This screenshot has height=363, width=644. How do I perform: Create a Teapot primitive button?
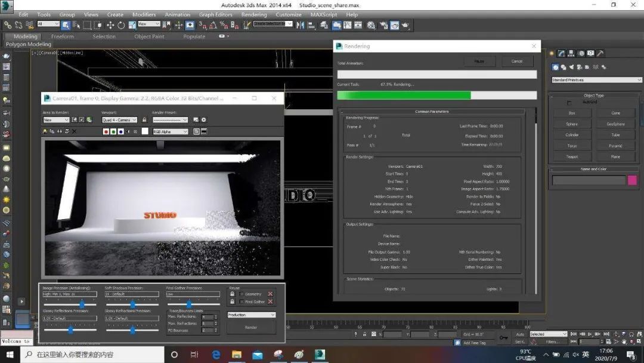[x=572, y=156]
